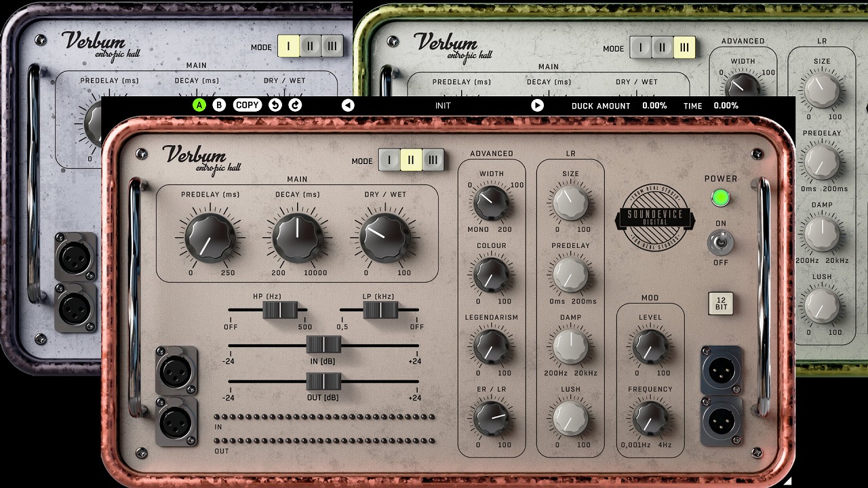868x488 pixels.
Task: Toggle the 12 BIT button
Action: 720,303
